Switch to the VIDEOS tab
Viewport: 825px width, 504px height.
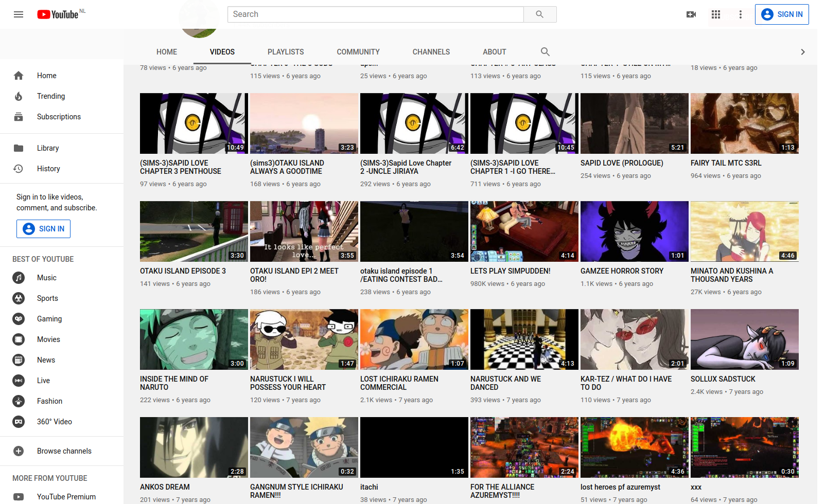[222, 52]
